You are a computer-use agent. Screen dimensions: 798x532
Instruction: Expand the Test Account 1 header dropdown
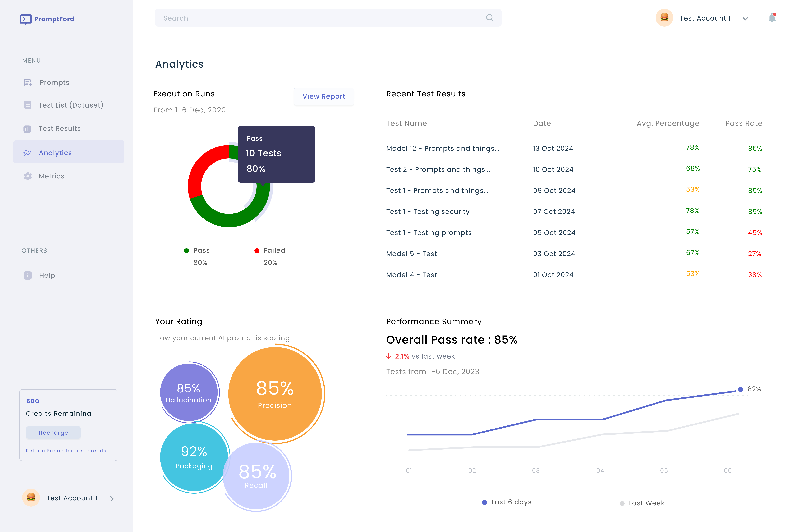point(745,19)
